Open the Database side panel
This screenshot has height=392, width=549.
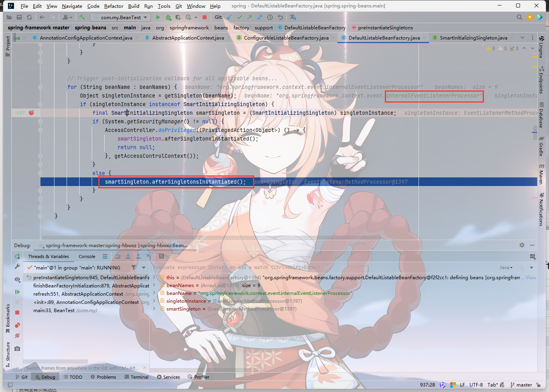click(541, 116)
